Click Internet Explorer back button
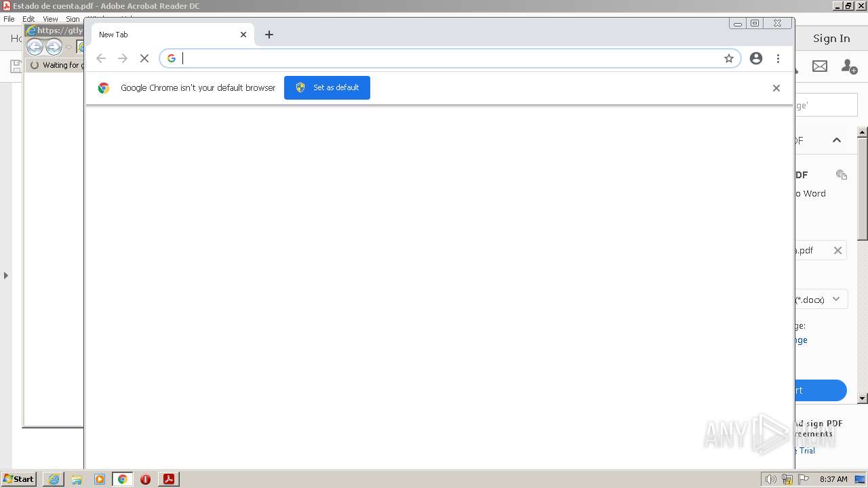This screenshot has height=488, width=868. pyautogui.click(x=35, y=47)
